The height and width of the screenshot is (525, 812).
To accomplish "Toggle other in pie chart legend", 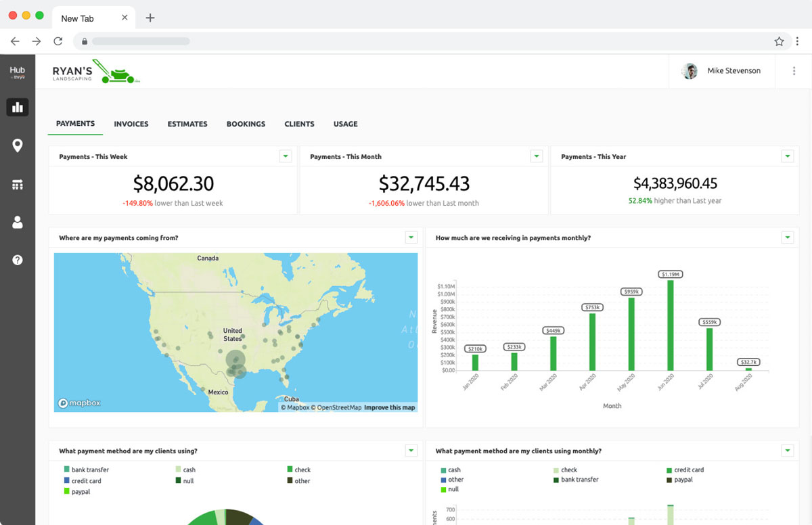I will (x=298, y=481).
